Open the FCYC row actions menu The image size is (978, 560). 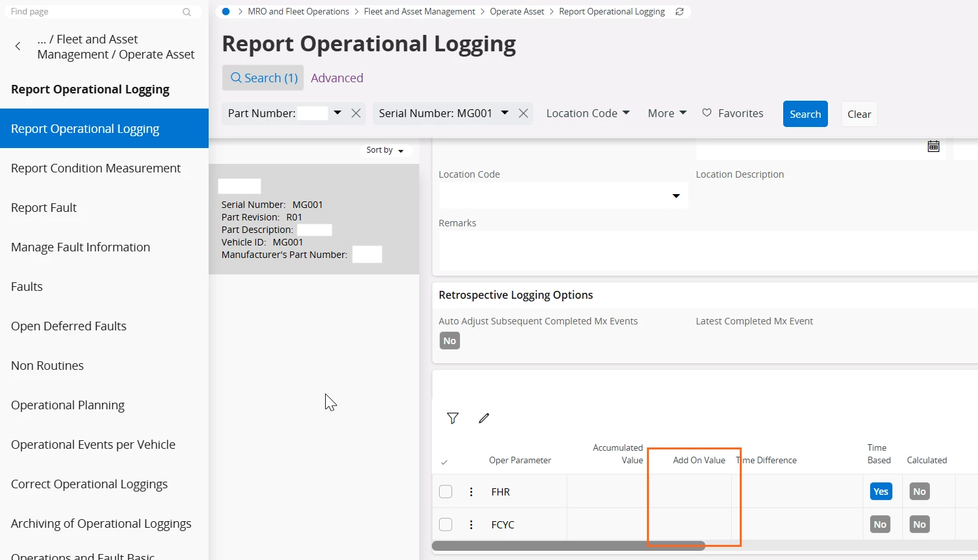pyautogui.click(x=471, y=524)
